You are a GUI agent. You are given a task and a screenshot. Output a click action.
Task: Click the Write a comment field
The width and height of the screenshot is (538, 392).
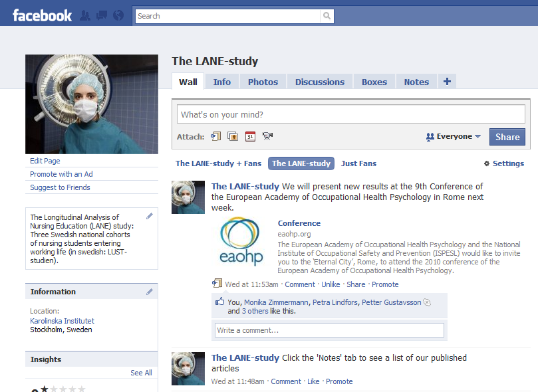point(329,330)
